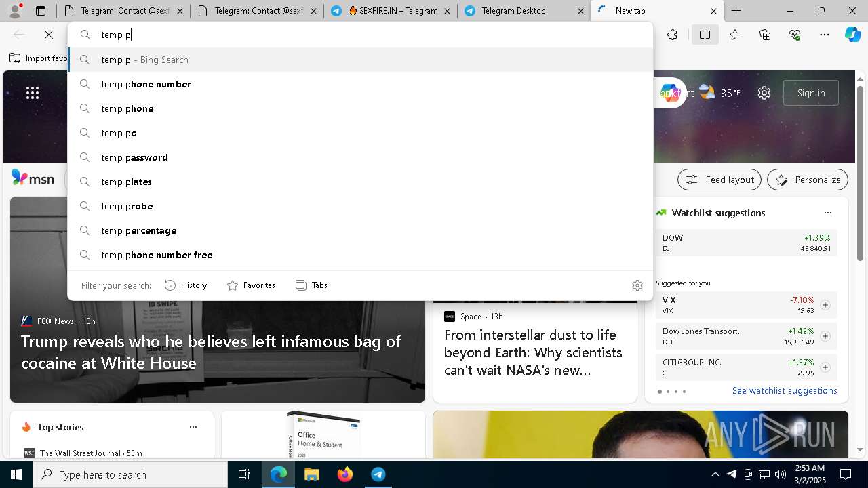
Task: Open search suggestion settings gear
Action: tap(637, 285)
